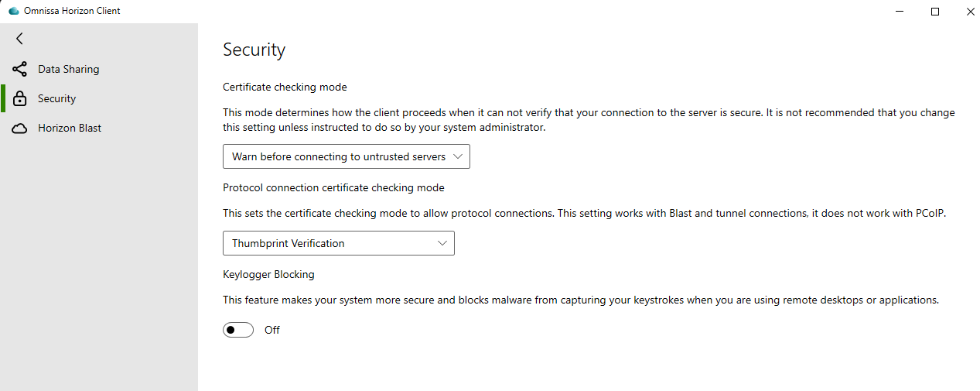Image resolution: width=980 pixels, height=391 pixels.
Task: Click the Off label beside the toggle
Action: [272, 330]
